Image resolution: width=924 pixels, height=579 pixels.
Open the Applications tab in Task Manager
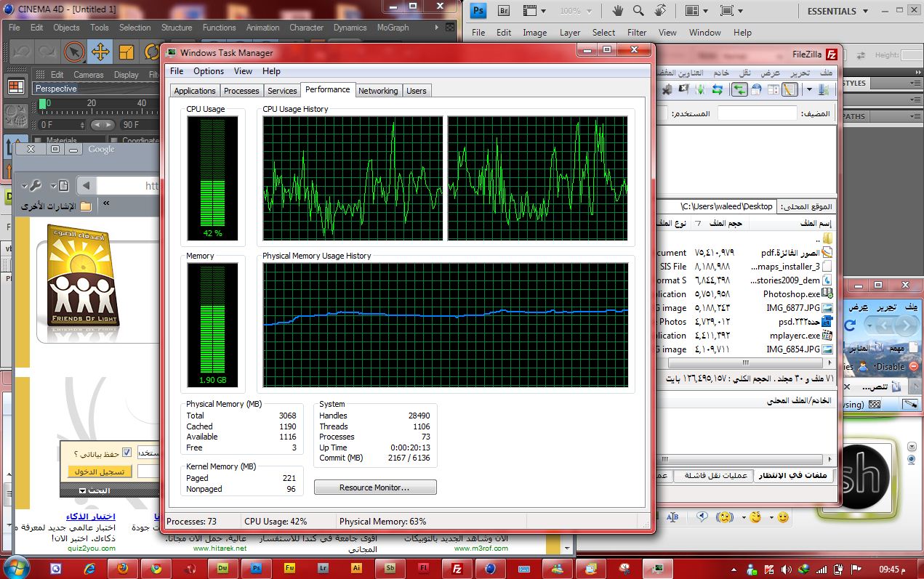pyautogui.click(x=195, y=91)
